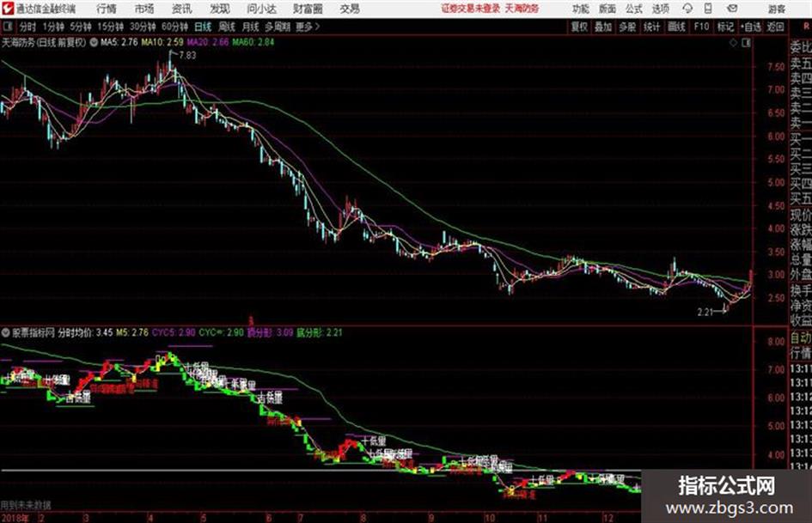Open the 市场 menu
812x523 pixels.
click(144, 9)
